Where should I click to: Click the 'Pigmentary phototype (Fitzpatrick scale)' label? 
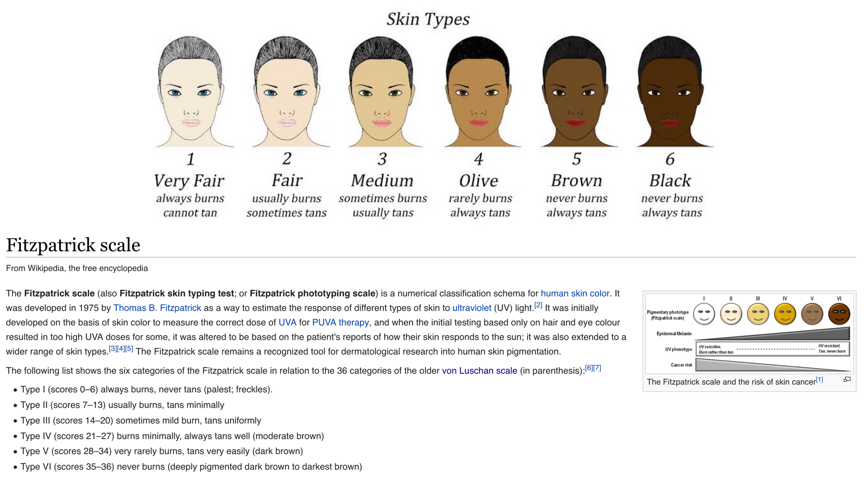pyautogui.click(x=668, y=315)
